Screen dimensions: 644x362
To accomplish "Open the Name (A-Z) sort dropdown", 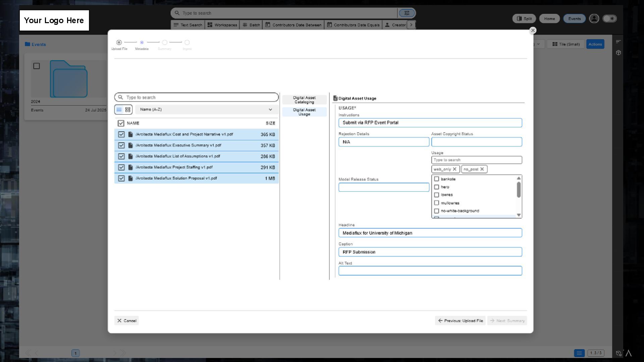I will click(206, 110).
